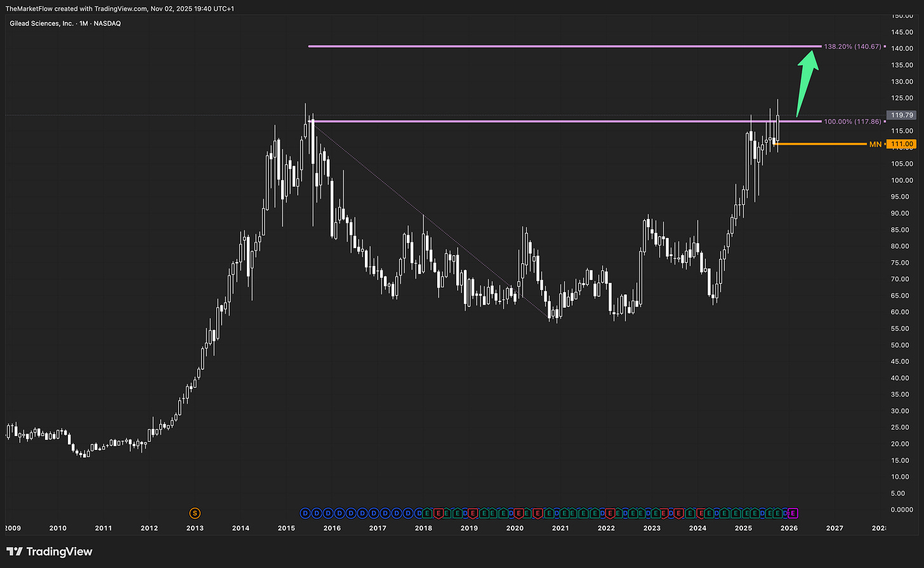
Task: Click the 2018 label on time axis
Action: (x=423, y=528)
